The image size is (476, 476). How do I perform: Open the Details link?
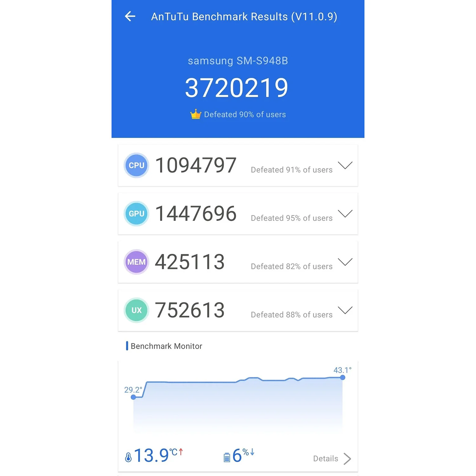point(325,459)
